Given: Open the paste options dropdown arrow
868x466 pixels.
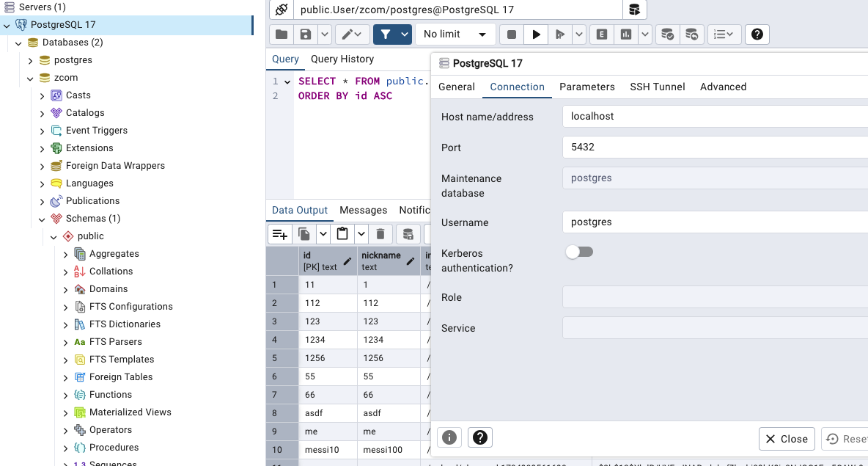Looking at the screenshot, I should pos(361,234).
